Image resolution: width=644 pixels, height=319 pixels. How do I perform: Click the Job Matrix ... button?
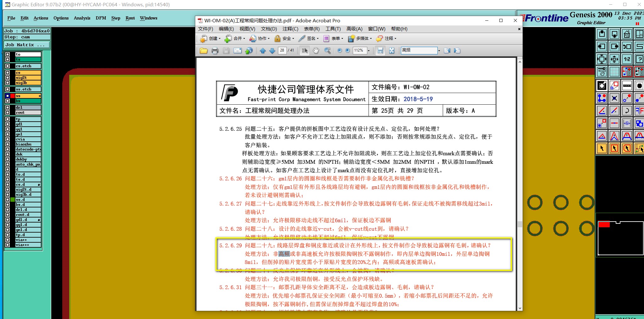(27, 45)
